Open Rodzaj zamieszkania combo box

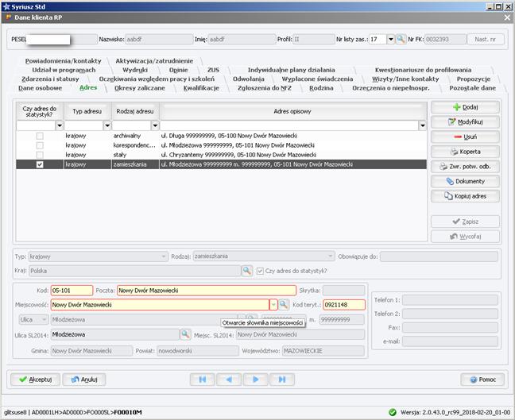tap(264, 256)
